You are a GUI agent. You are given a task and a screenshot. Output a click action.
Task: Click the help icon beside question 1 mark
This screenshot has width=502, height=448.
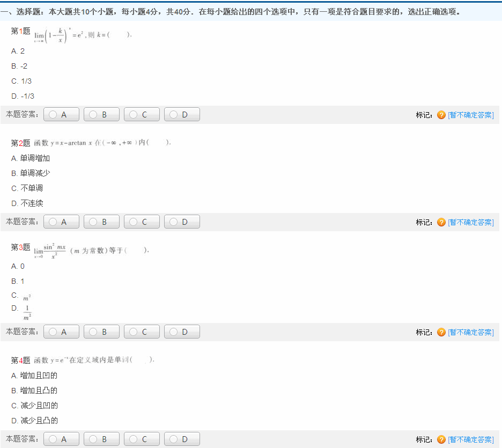[441, 115]
